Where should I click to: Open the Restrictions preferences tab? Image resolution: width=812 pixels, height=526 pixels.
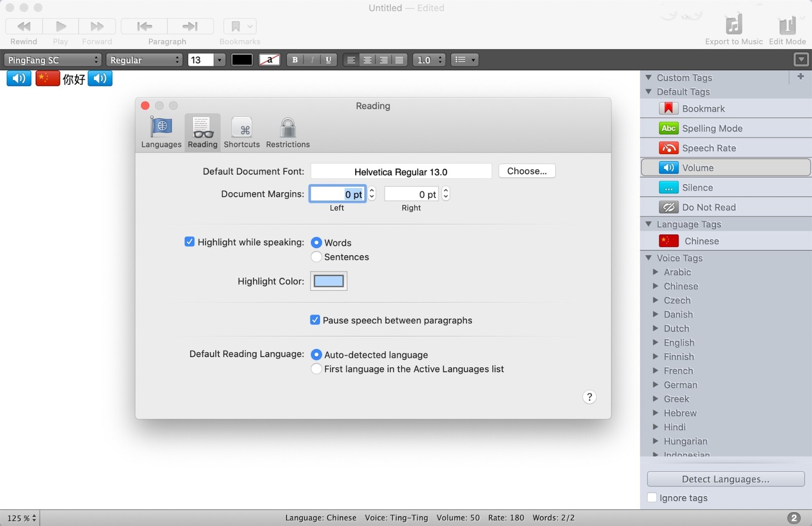288,132
